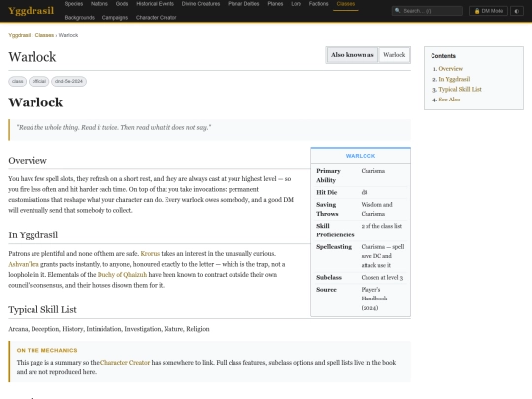This screenshot has height=399, width=532.
Task: Open the Backgrounds nav item
Action: click(x=80, y=18)
